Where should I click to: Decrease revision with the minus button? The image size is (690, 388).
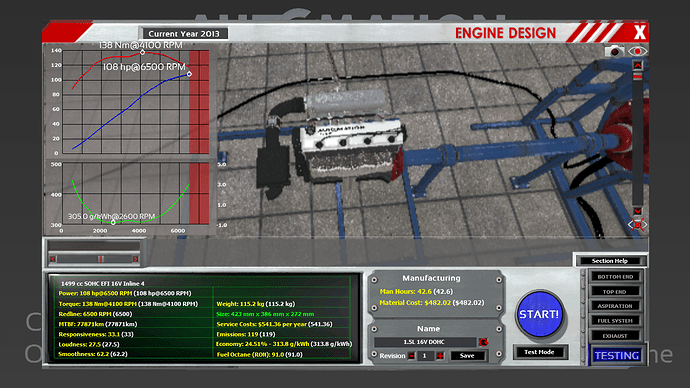[x=411, y=355]
